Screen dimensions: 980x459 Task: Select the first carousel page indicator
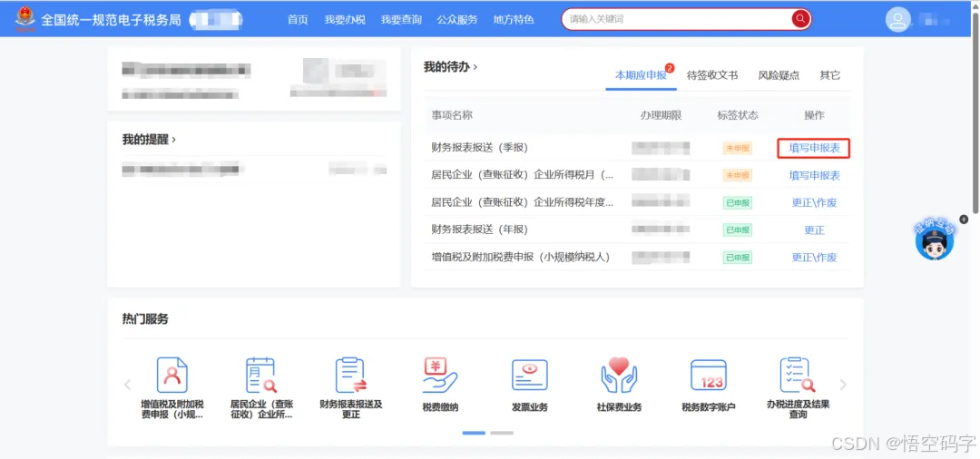pyautogui.click(x=474, y=433)
